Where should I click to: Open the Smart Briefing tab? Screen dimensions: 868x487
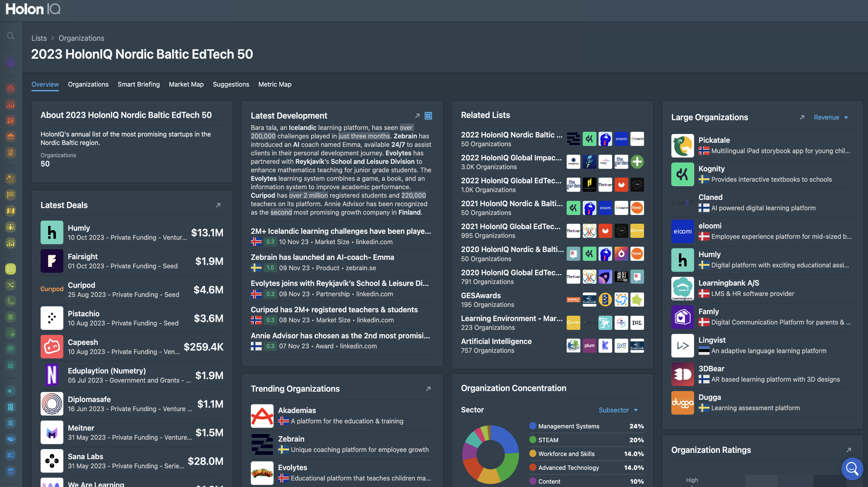138,84
